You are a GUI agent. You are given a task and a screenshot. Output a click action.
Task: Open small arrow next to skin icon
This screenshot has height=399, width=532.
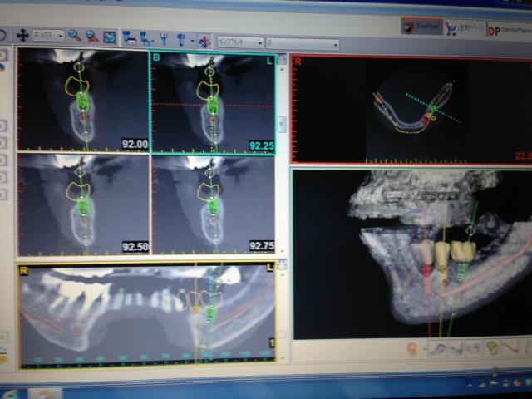pyautogui.click(x=424, y=349)
